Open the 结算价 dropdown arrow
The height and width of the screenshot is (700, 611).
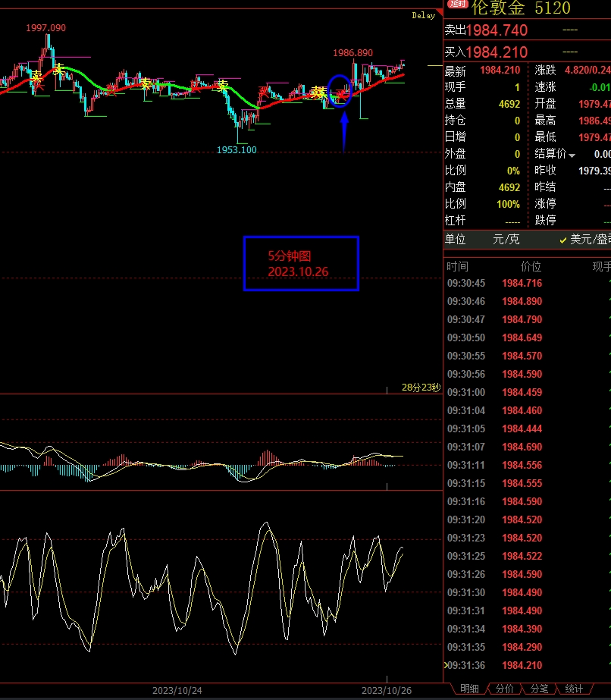pos(572,155)
